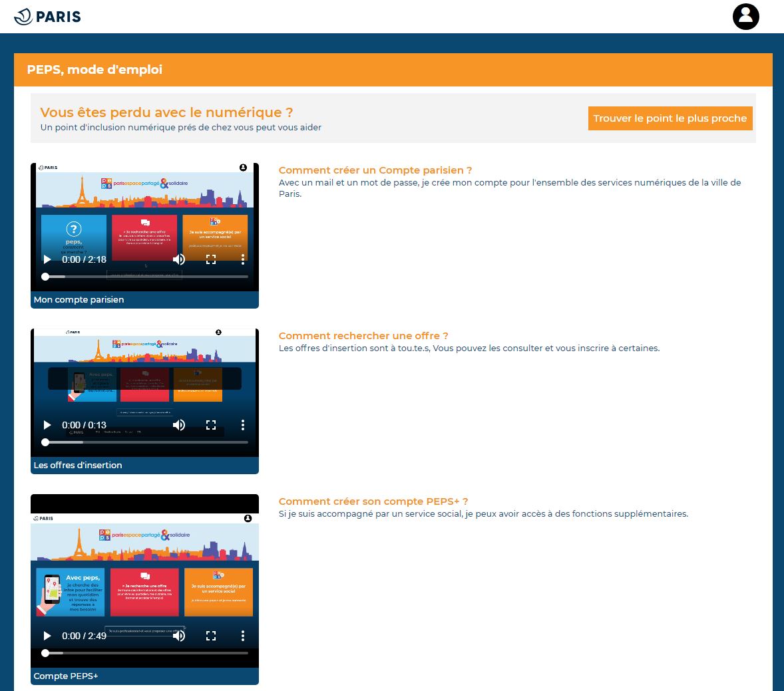The height and width of the screenshot is (691, 784).
Task: Open the user account profile icon
Action: 745,17
